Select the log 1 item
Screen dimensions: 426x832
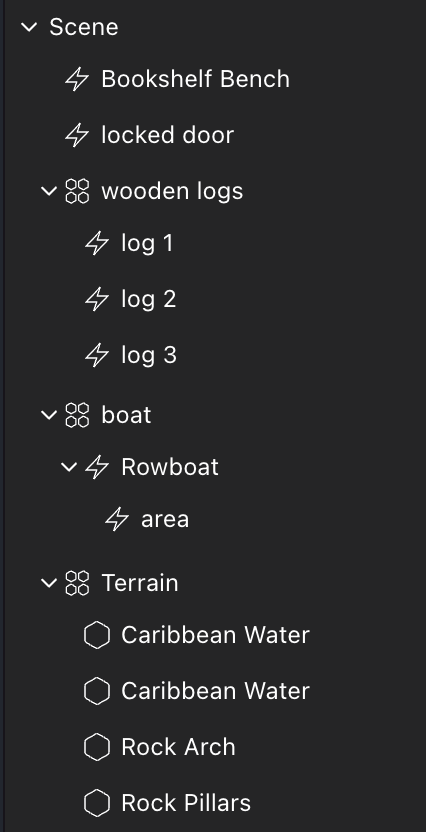[147, 243]
